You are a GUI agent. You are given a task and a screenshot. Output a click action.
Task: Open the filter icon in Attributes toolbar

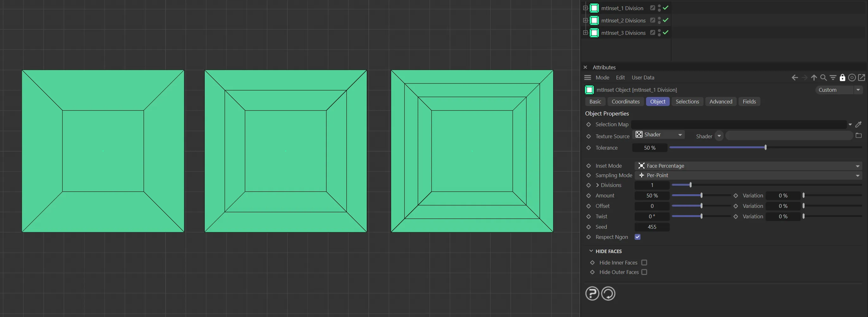(833, 78)
